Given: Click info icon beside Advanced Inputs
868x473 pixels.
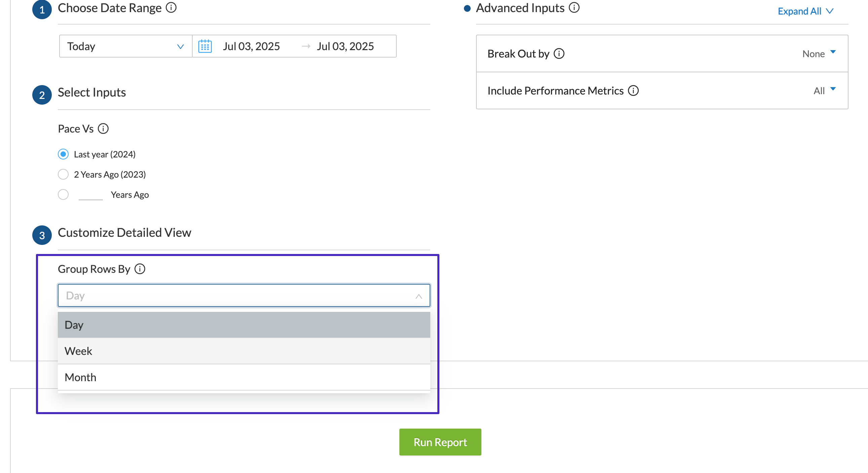Looking at the screenshot, I should click(x=574, y=7).
